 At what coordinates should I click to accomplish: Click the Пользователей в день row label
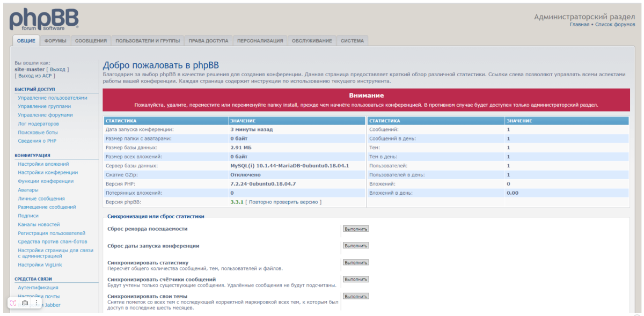(397, 174)
